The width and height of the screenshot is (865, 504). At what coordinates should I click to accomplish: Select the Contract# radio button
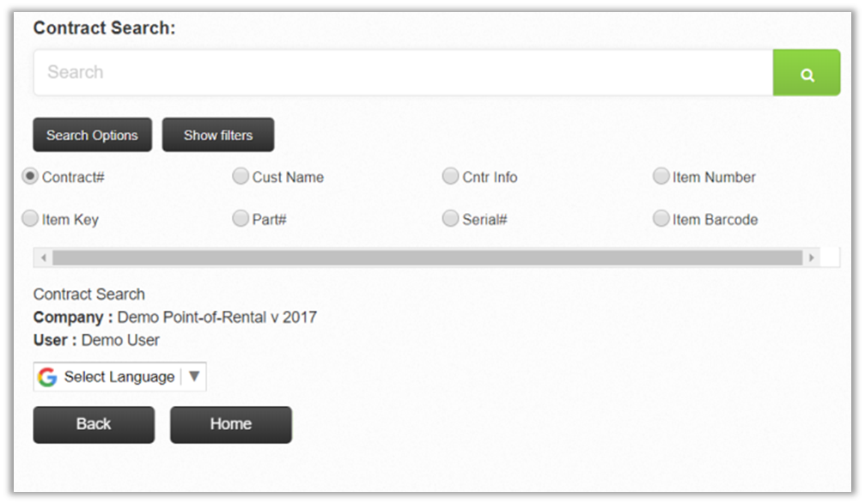30,176
